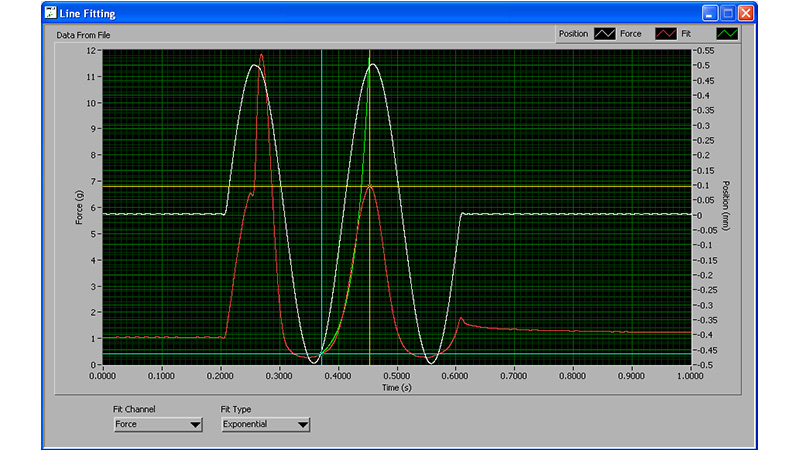Click the Force value in Fit Channel box
Image resolution: width=800 pixels, height=450 pixels.
126,424
